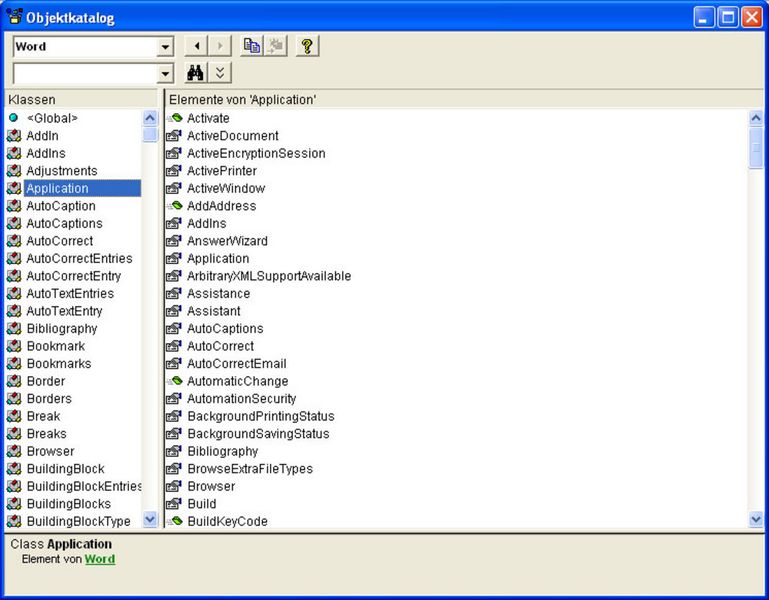Select the Bibliography class in Klassen
Image resolution: width=769 pixels, height=600 pixels.
click(62, 329)
